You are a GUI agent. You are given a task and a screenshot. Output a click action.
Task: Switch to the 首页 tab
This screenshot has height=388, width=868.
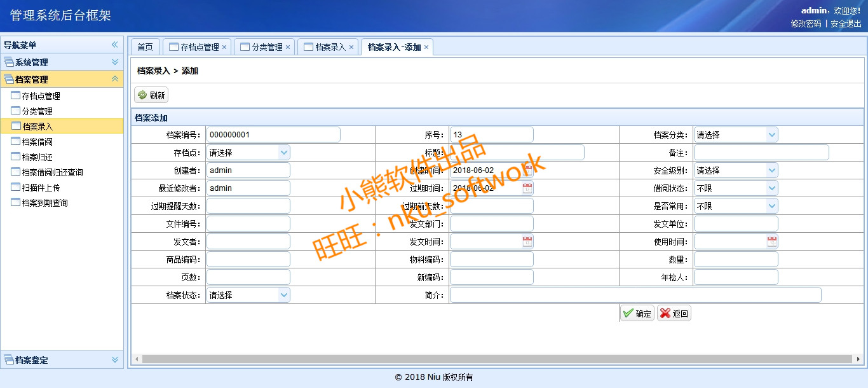(x=146, y=47)
